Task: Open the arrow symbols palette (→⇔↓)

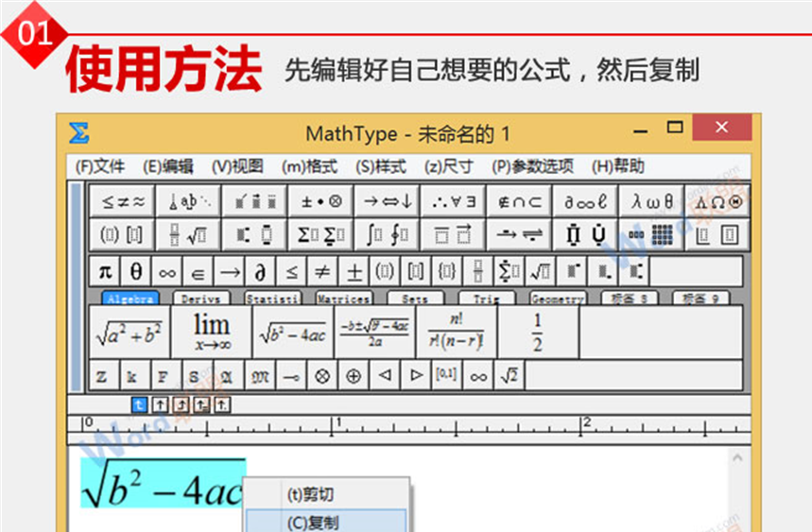Action: 388,200
